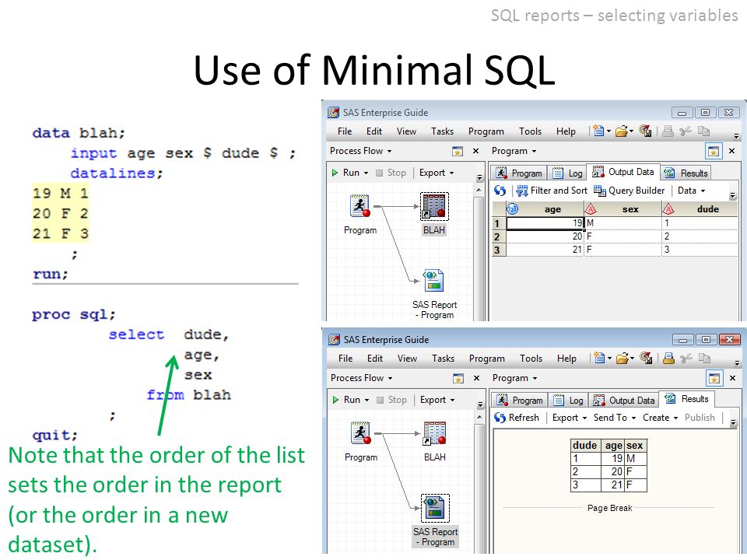Select SAS Report icon in upper process flow

(433, 280)
